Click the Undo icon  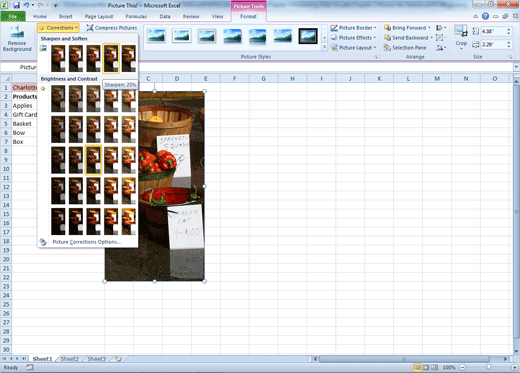coord(26,5)
